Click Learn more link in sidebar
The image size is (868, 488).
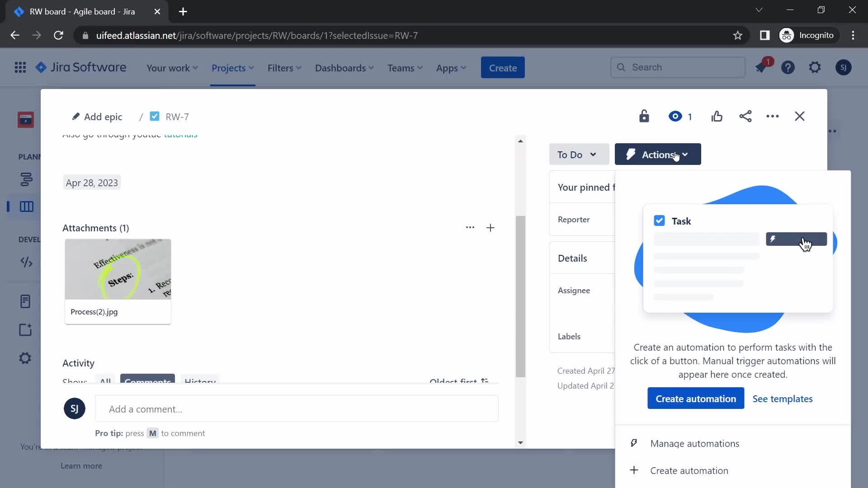click(x=81, y=466)
